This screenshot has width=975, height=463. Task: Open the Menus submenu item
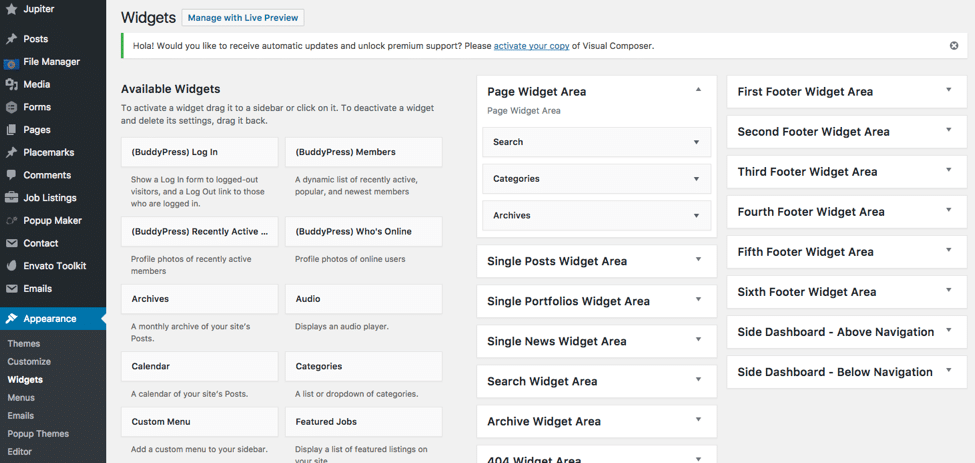pyautogui.click(x=21, y=397)
